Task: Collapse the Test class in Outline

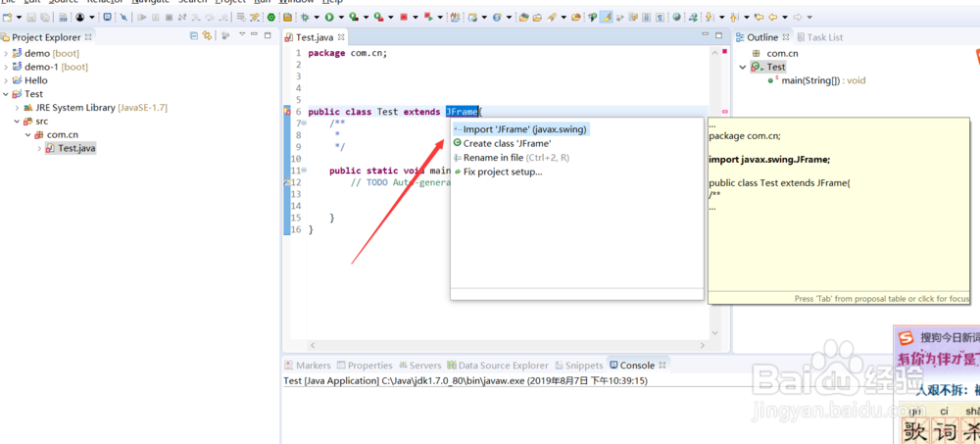Action: (x=743, y=67)
